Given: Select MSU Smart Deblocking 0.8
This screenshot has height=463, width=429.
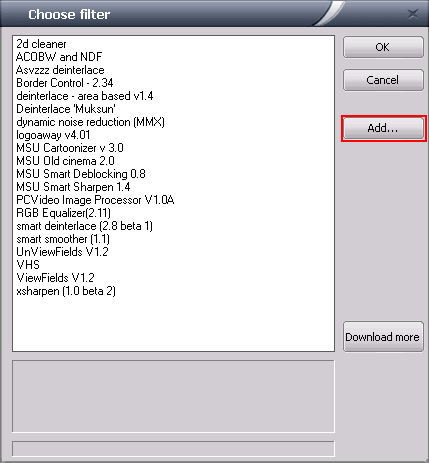Looking at the screenshot, I should tap(81, 174).
